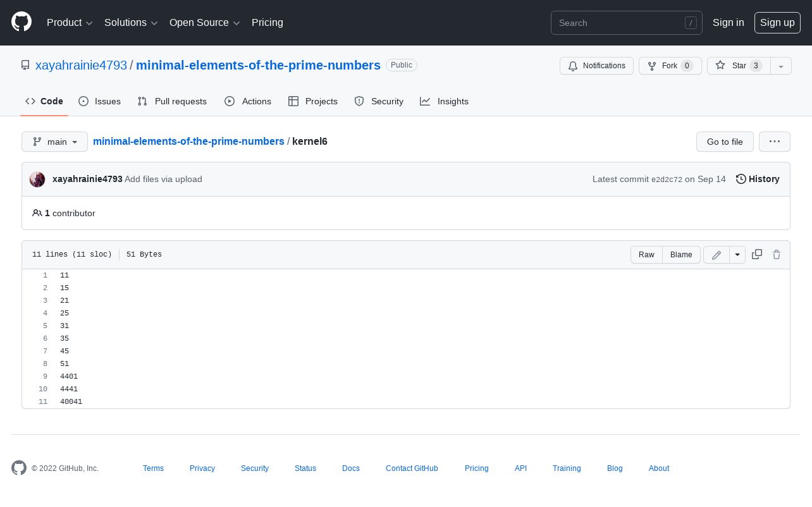Click Contact GitHub in footer
The width and height of the screenshot is (812, 507).
412,468
